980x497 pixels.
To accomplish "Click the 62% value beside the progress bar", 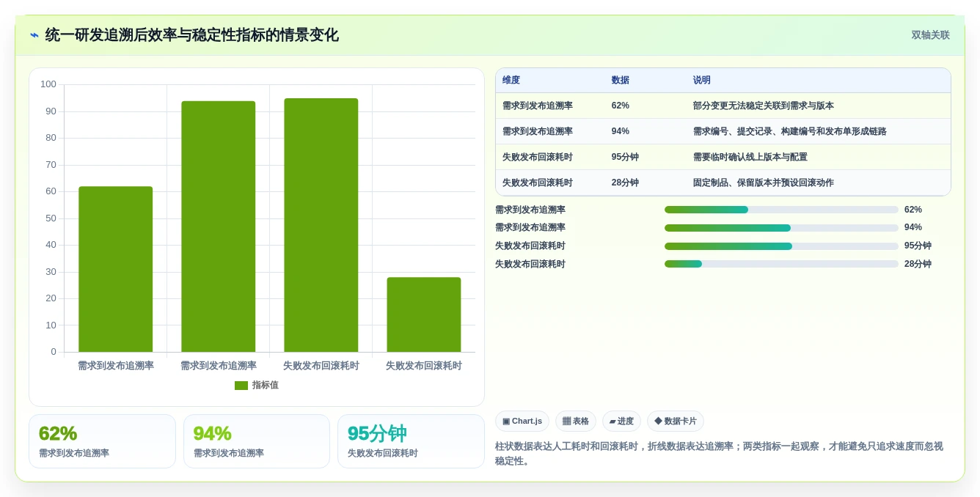I will (x=913, y=210).
